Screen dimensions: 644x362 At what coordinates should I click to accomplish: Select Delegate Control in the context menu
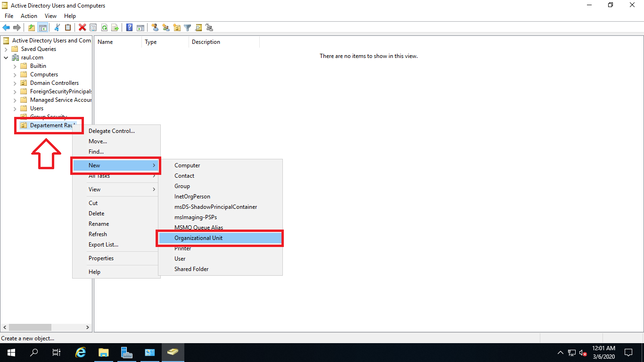(112, 131)
